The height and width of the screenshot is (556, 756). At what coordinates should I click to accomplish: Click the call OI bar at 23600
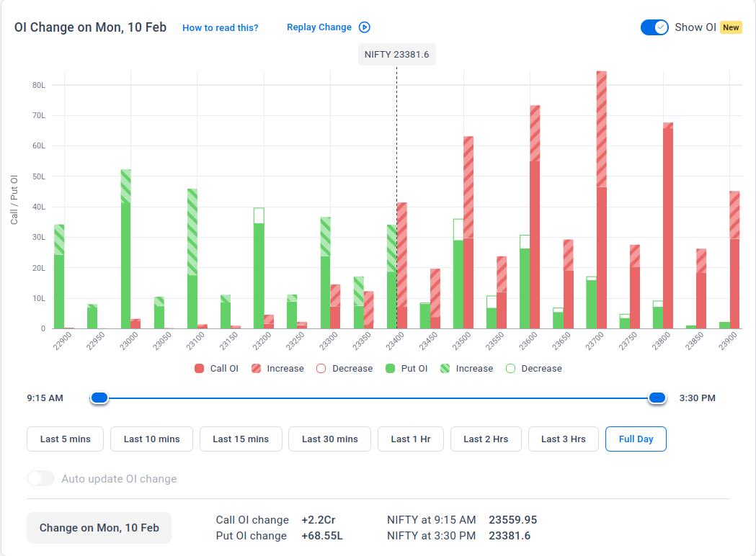[x=535, y=217]
